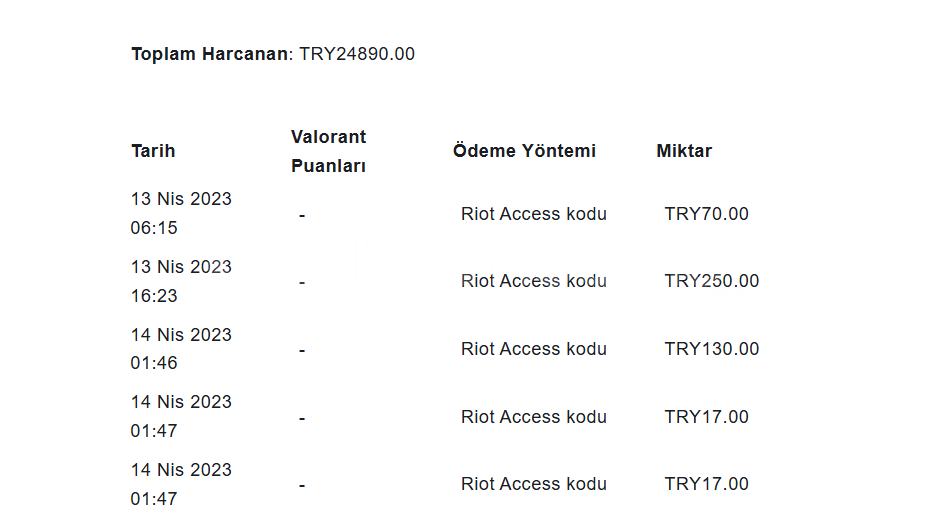Click the Toplam Harcanan total amount

click(x=357, y=54)
